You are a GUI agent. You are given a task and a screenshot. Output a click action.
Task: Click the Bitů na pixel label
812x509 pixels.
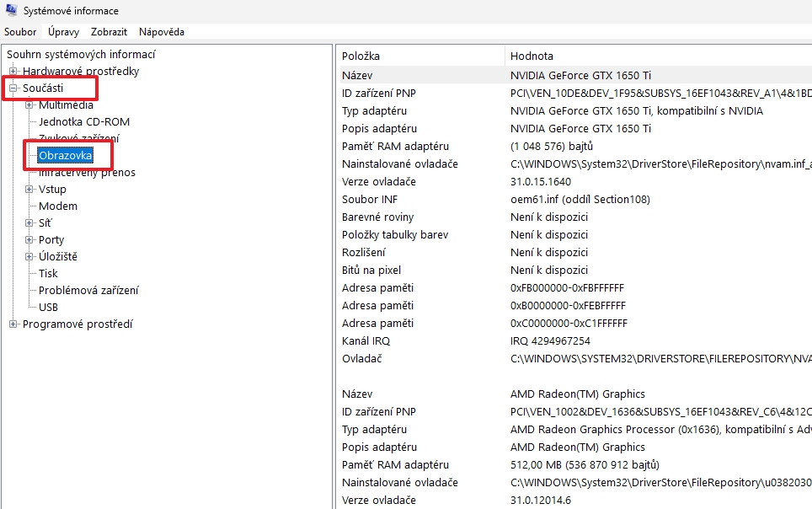(371, 270)
